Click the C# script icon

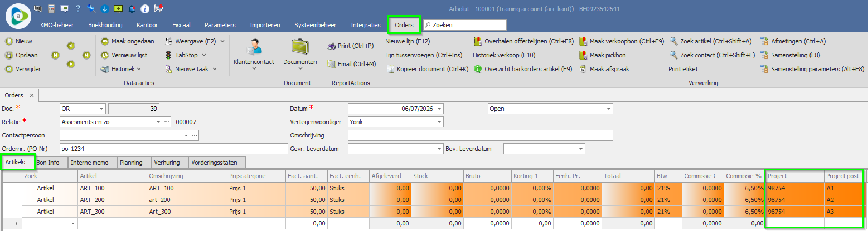(65, 8)
